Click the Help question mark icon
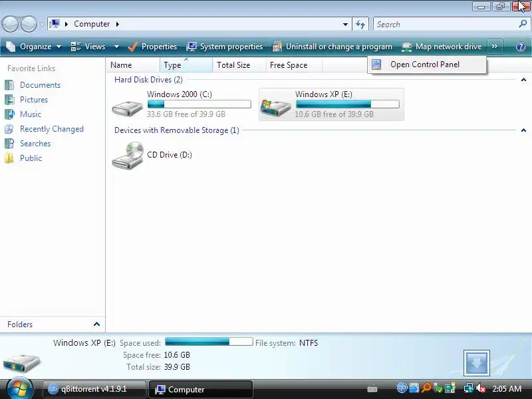The height and width of the screenshot is (399, 532). pos(521,47)
